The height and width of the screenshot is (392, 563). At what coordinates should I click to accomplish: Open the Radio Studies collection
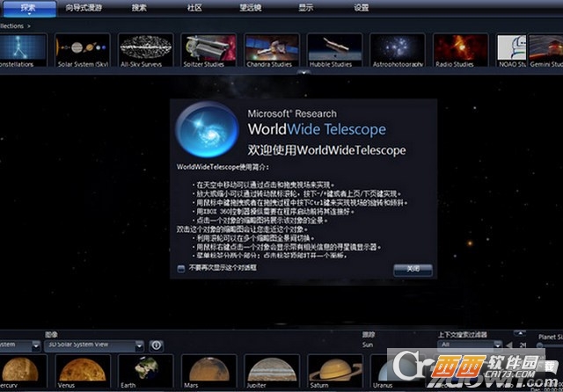click(x=461, y=50)
